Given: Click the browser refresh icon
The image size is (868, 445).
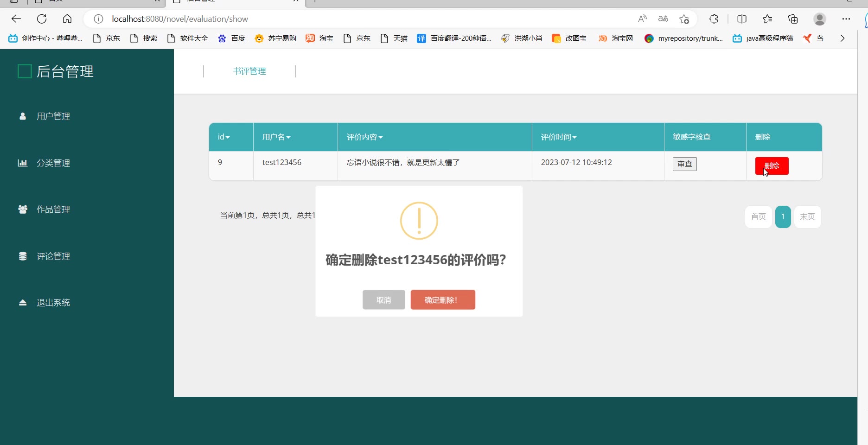Looking at the screenshot, I should click(x=42, y=19).
